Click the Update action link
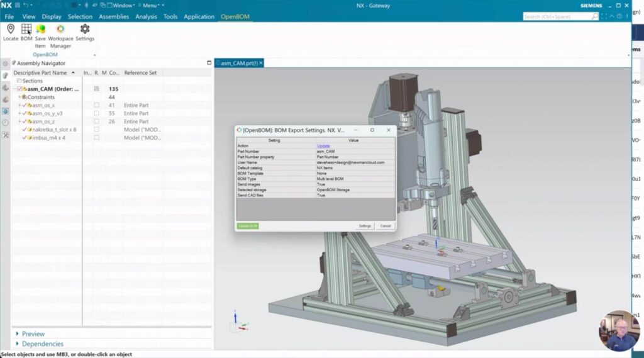The width and height of the screenshot is (644, 358). point(323,146)
